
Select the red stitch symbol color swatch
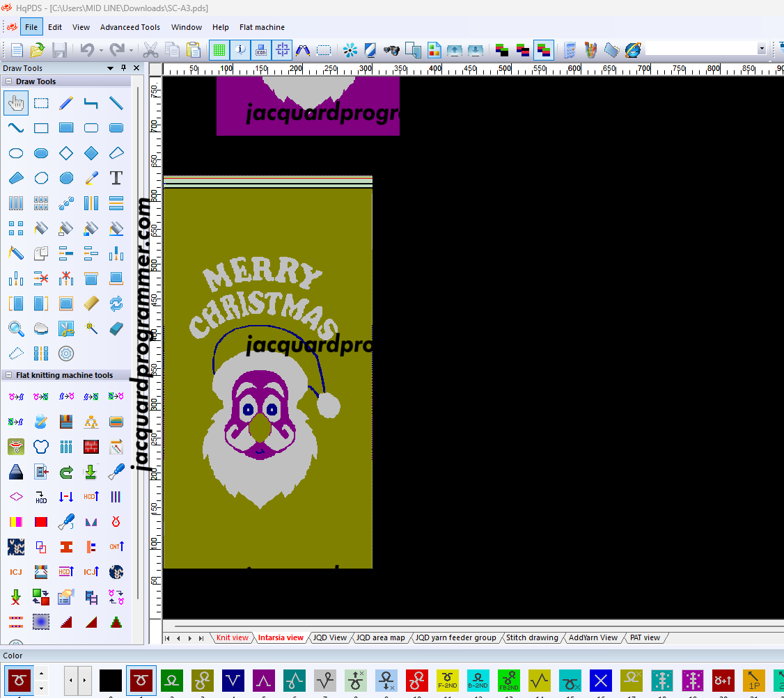[x=416, y=680]
